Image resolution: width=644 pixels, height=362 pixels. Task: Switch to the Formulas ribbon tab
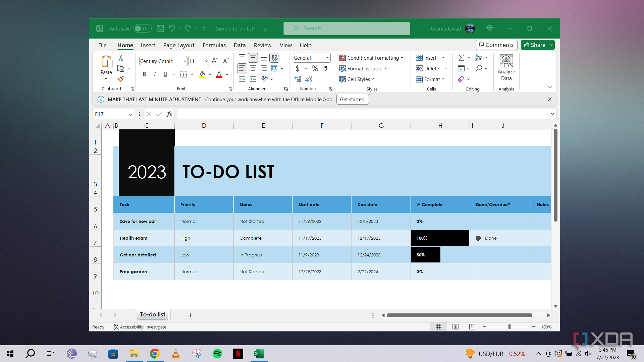pos(214,45)
